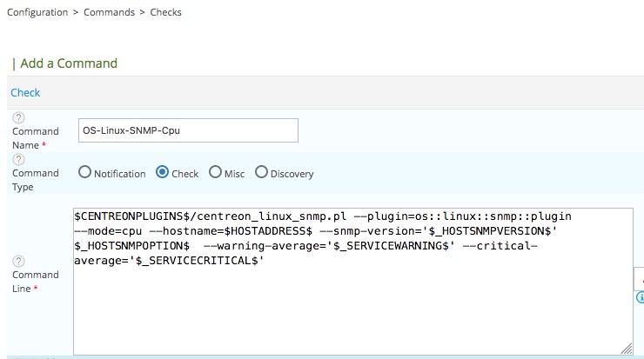Image resolution: width=644 pixels, height=359 pixels.
Task: Click the partially visible button at right edge
Action: click(x=639, y=279)
